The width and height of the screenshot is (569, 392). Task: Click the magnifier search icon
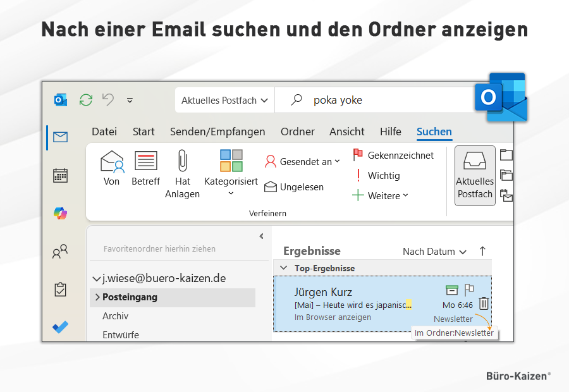click(x=297, y=99)
